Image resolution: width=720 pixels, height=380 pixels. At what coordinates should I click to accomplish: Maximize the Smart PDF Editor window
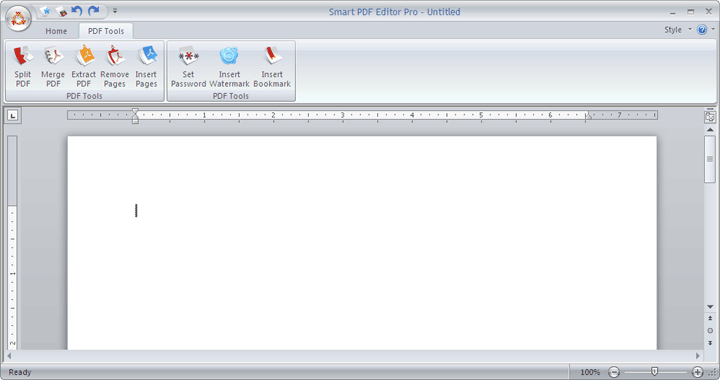click(691, 12)
